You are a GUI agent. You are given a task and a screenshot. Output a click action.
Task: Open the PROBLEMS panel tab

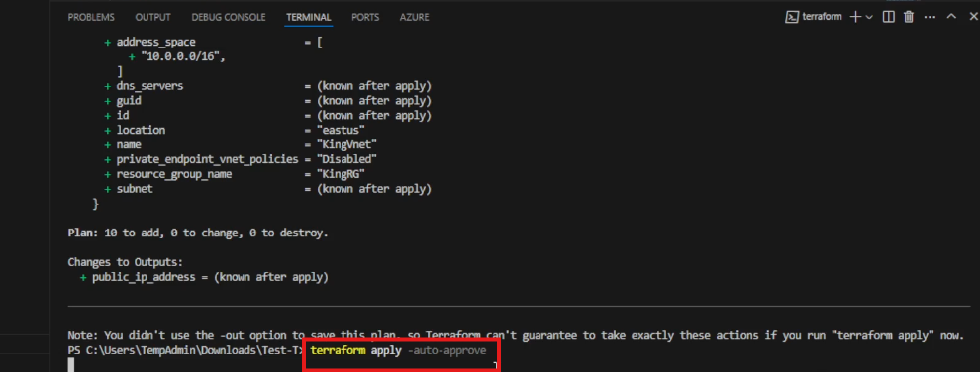tap(91, 18)
